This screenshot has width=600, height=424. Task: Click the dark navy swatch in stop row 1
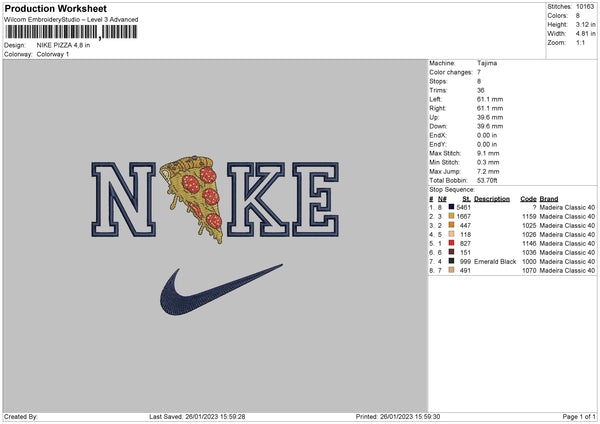click(x=451, y=207)
